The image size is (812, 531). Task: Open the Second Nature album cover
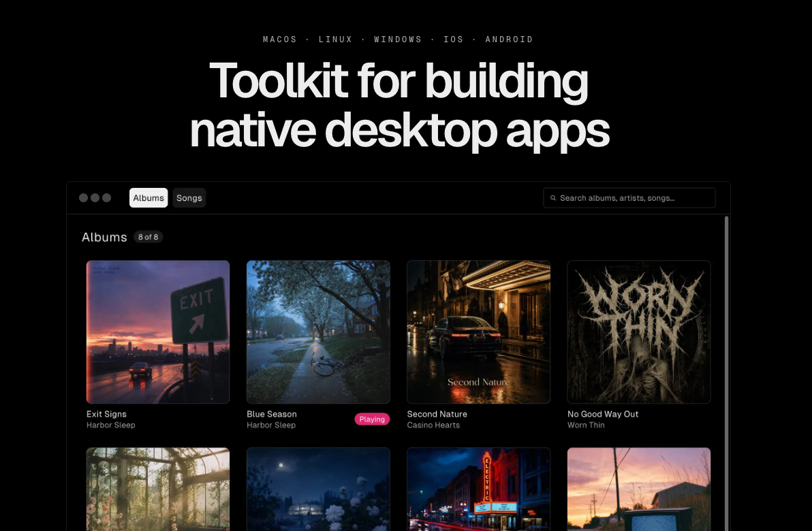pos(478,332)
